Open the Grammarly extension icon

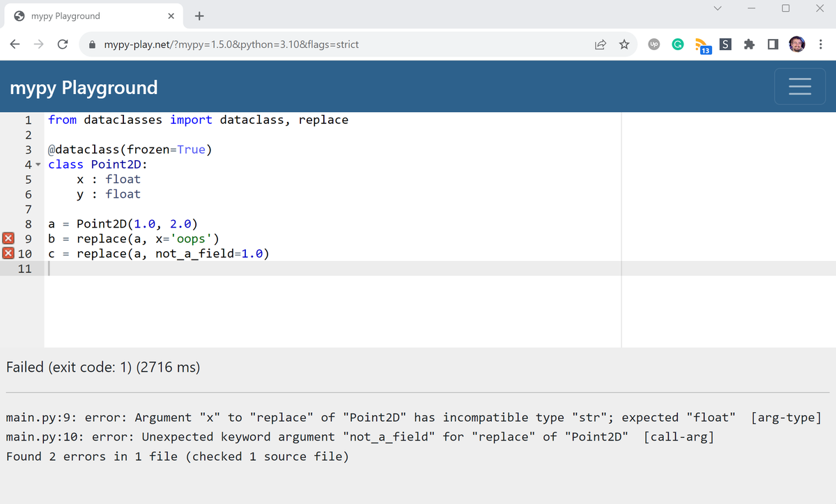tap(677, 45)
